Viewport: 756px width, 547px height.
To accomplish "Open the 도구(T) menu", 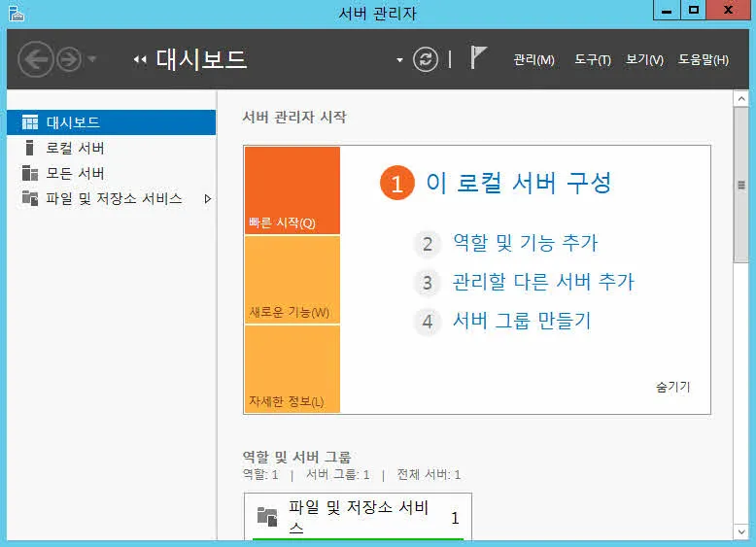I will point(593,60).
